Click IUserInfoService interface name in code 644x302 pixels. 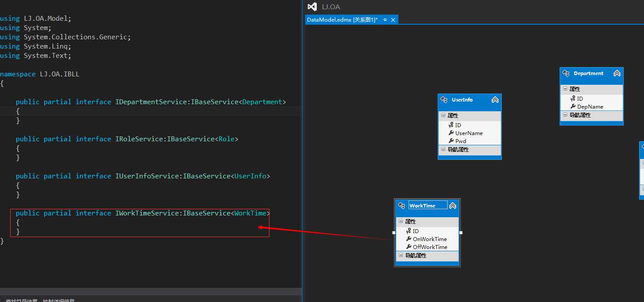coord(148,176)
